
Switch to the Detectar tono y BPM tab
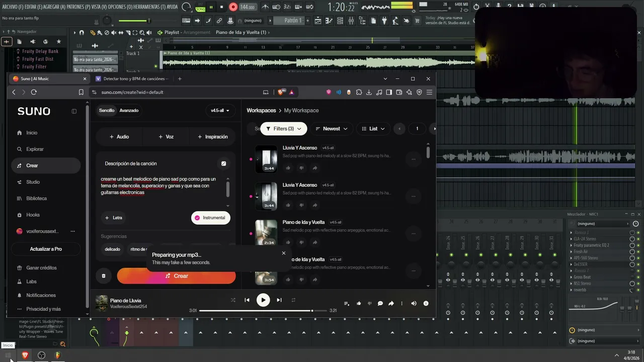132,79
